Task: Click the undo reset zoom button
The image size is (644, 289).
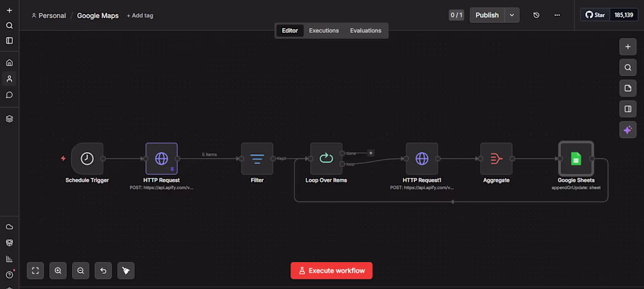Action: [x=103, y=270]
